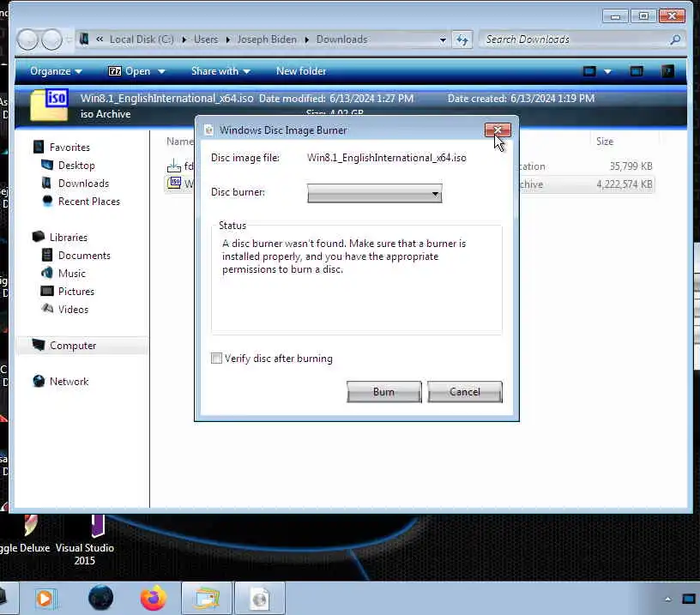The image size is (700, 615).
Task: Expand the arrow after Joseph Biden breadcrumb
Action: (x=307, y=39)
